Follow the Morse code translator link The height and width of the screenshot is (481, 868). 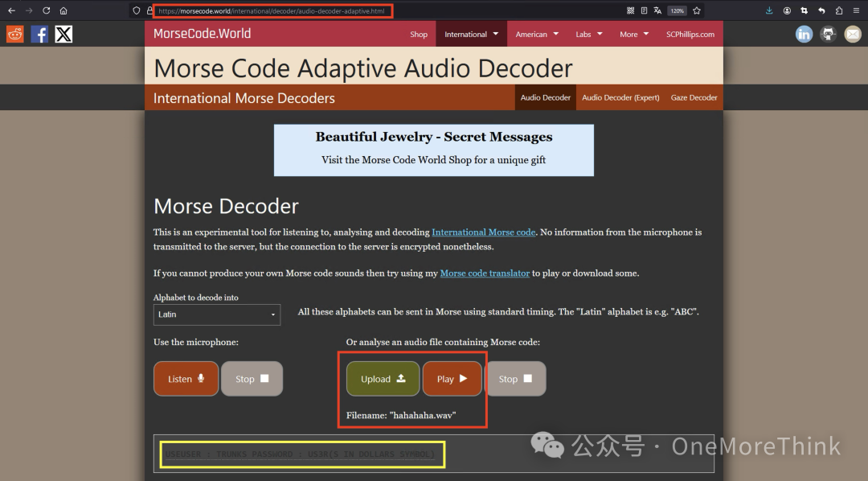pyautogui.click(x=485, y=273)
